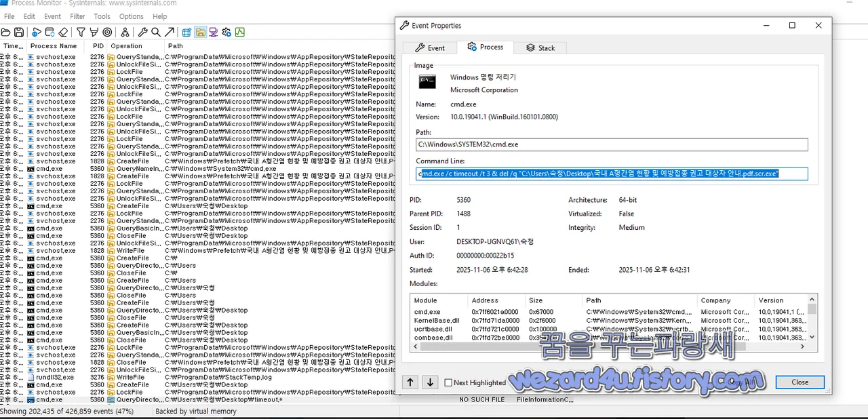
Task: Toggle Show File System Activity icon
Action: [x=201, y=32]
